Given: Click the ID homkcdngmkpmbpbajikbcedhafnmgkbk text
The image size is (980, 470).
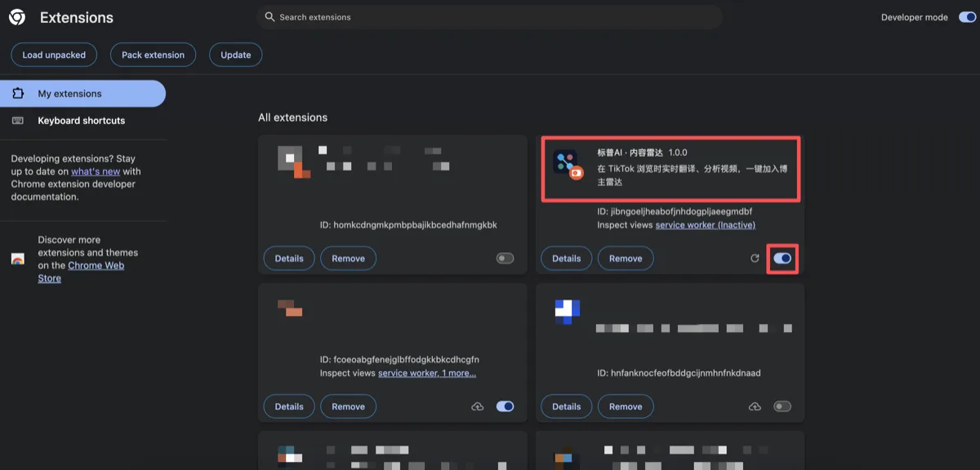Looking at the screenshot, I should click(x=408, y=225).
